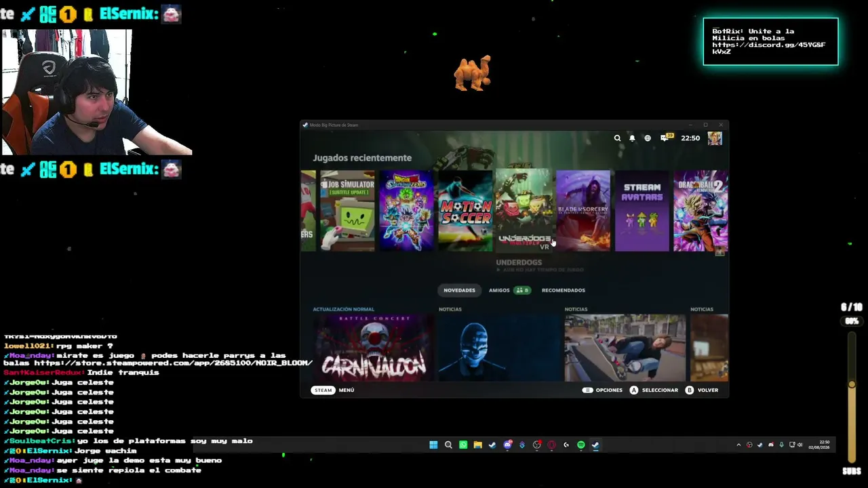Select the Underdogs VR game cover

click(524, 211)
